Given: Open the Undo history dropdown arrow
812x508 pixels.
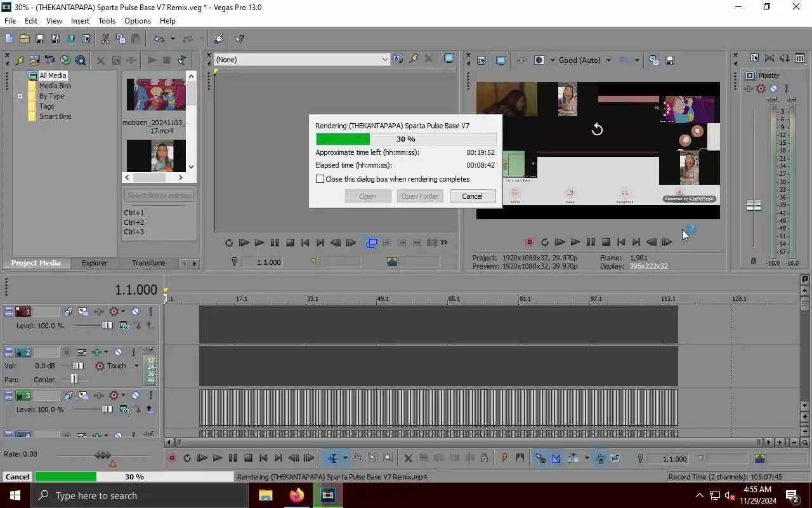Looking at the screenshot, I should [173, 39].
